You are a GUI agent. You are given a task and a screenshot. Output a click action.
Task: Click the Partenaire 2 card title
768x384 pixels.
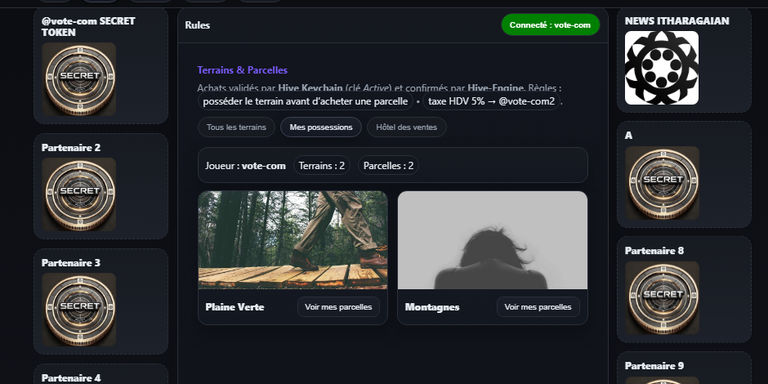(71, 148)
